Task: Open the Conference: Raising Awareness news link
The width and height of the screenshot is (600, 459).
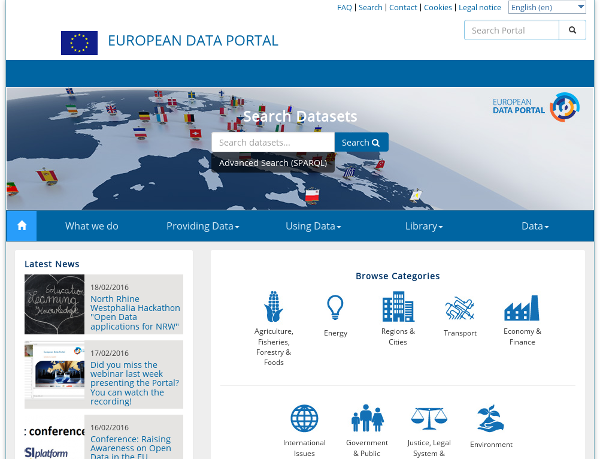Action: (130, 447)
